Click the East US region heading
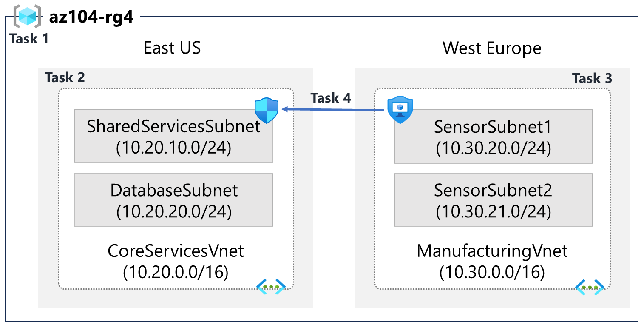Image resolution: width=644 pixels, height=322 pixels. (x=172, y=48)
